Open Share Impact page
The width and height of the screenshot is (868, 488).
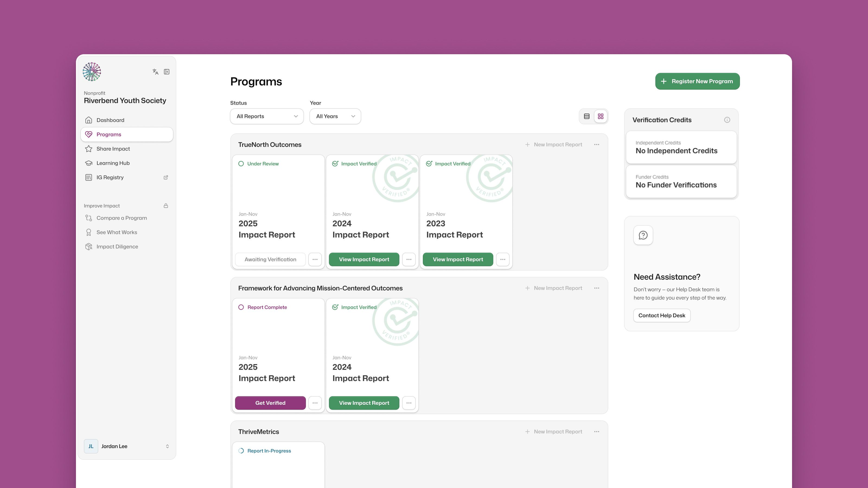click(127, 149)
